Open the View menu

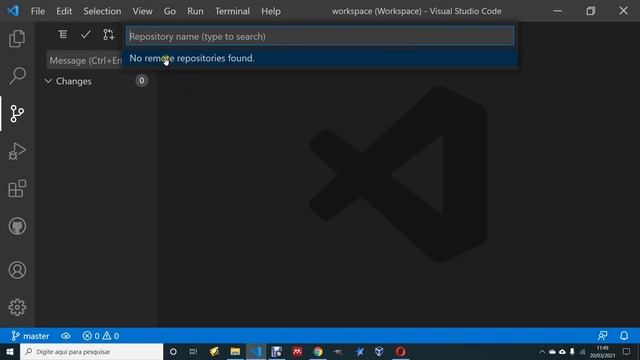tap(142, 11)
